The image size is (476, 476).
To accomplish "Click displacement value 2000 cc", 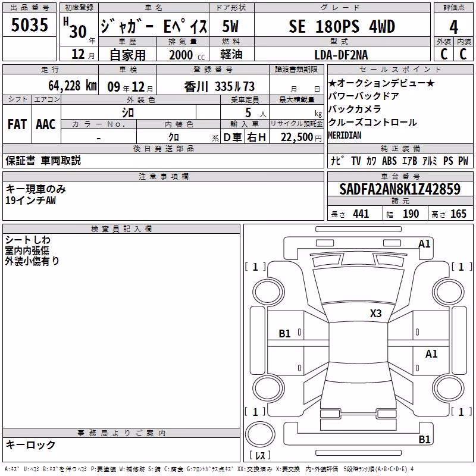I will [x=187, y=55].
